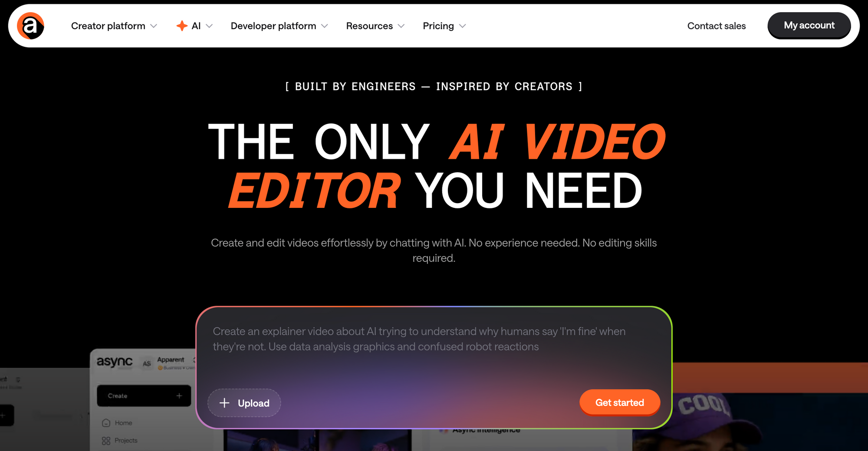Open the AI menu chevron
868x451 pixels.
tap(209, 26)
